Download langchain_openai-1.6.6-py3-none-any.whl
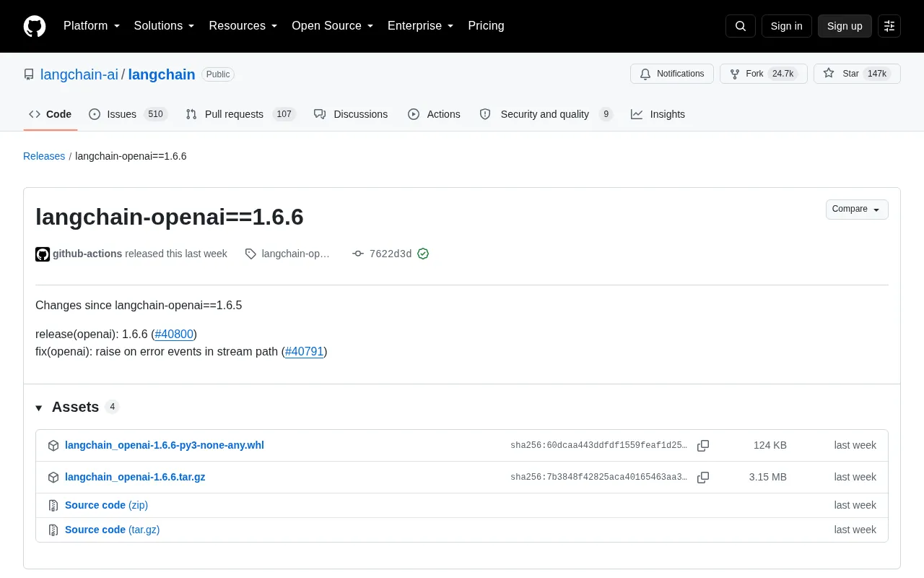 tap(165, 445)
